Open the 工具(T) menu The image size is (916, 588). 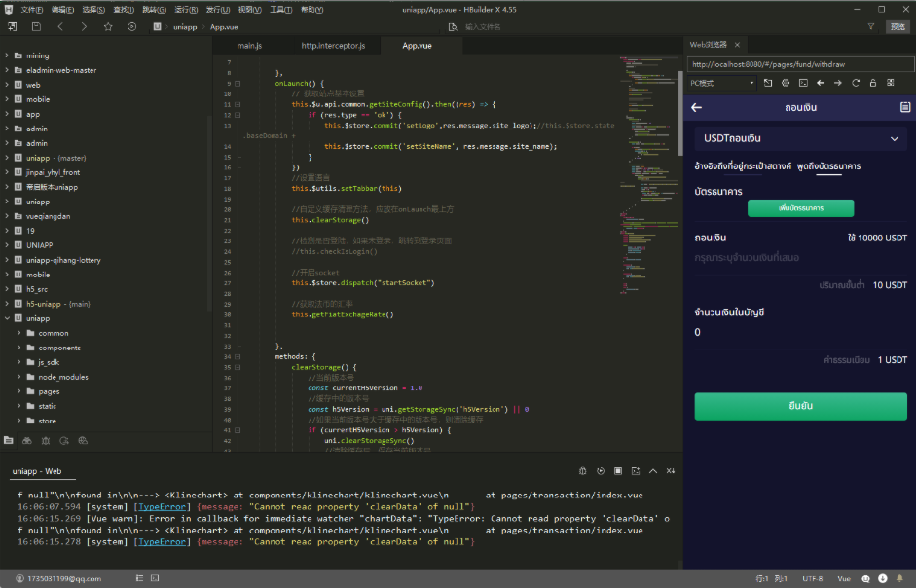(x=281, y=10)
